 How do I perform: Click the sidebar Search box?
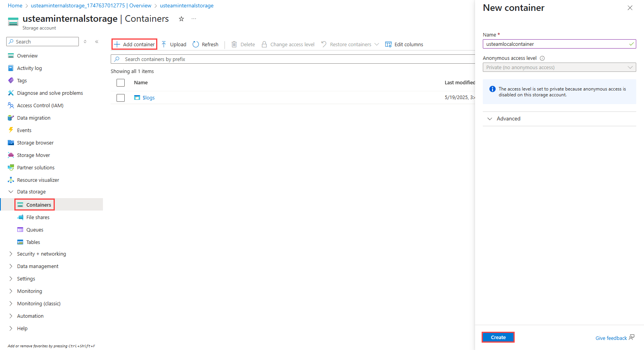[x=43, y=42]
